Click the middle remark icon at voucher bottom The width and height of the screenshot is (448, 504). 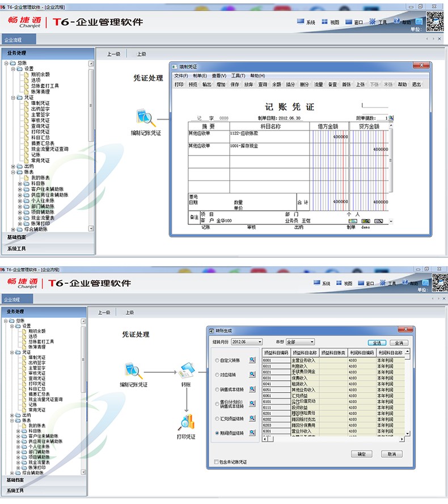point(366,221)
